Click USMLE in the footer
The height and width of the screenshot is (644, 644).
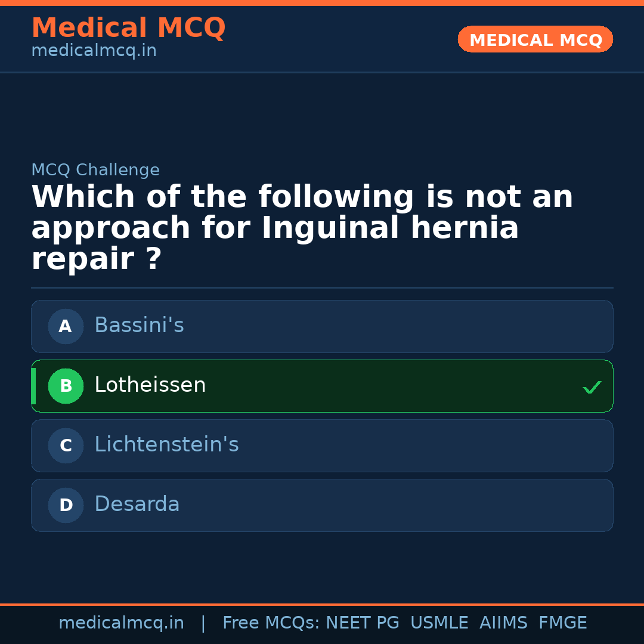439,623
